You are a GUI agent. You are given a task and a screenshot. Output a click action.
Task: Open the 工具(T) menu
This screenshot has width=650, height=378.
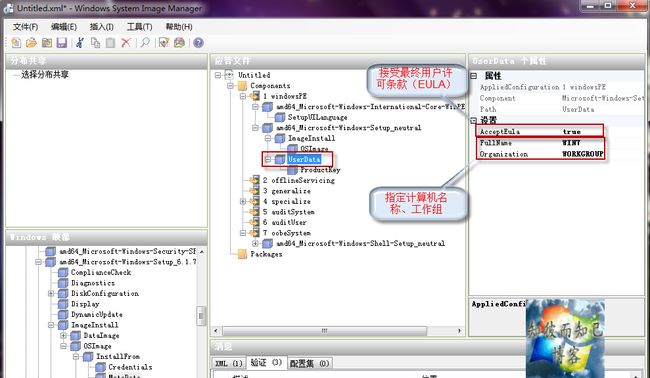pyautogui.click(x=139, y=27)
